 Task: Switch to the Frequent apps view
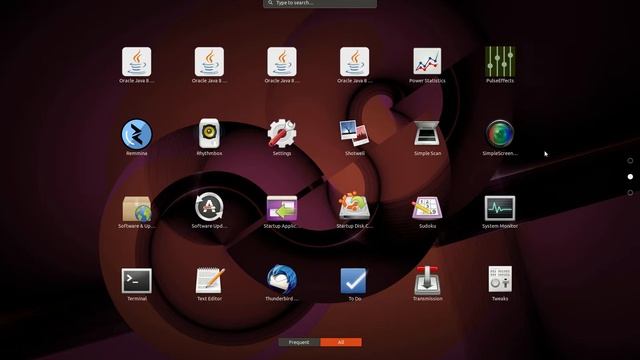(x=299, y=342)
